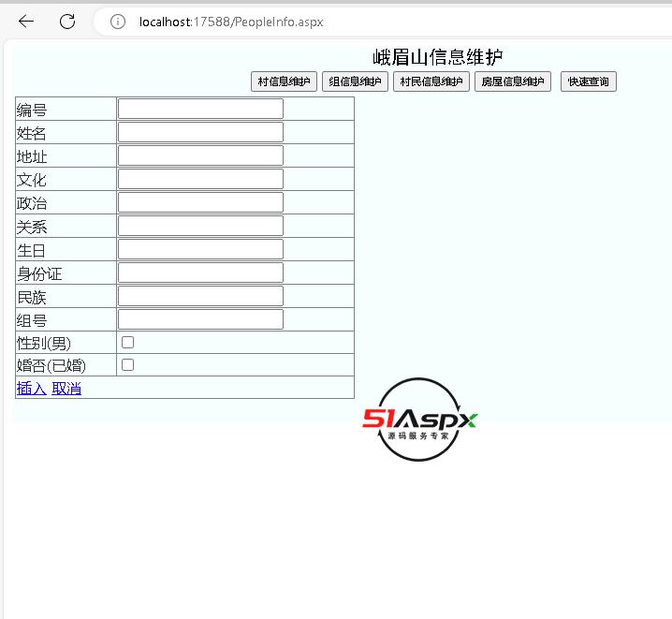Screen dimensions: 672x619
Task: Reload the page with the refresh icon
Action: 67,21
